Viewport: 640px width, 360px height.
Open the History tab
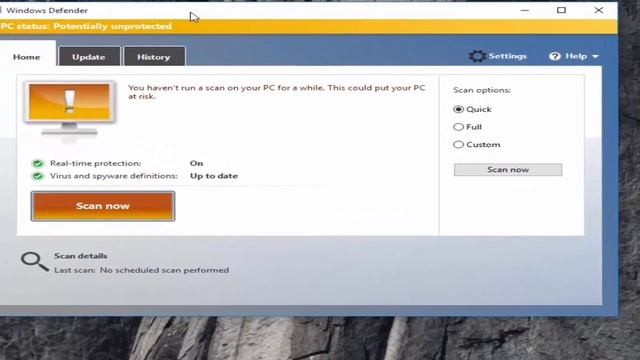click(x=154, y=57)
